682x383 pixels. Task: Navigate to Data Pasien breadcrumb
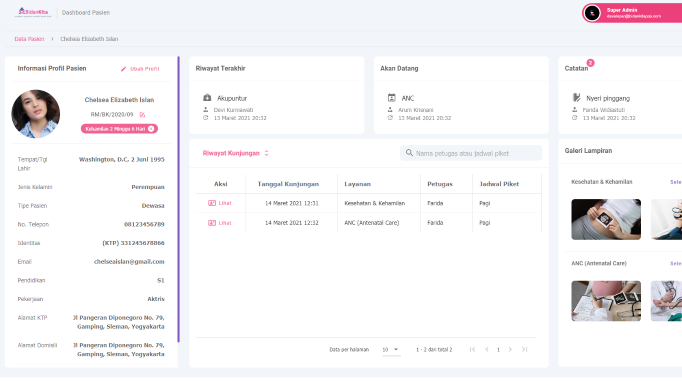pyautogui.click(x=29, y=39)
